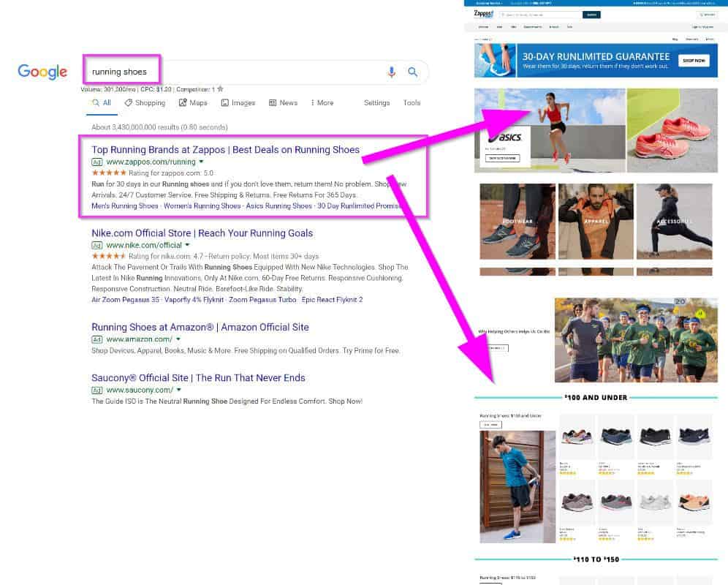Click the Zappos logo on landing page
Image resolution: width=728 pixels, height=585 pixels.
pos(483,14)
